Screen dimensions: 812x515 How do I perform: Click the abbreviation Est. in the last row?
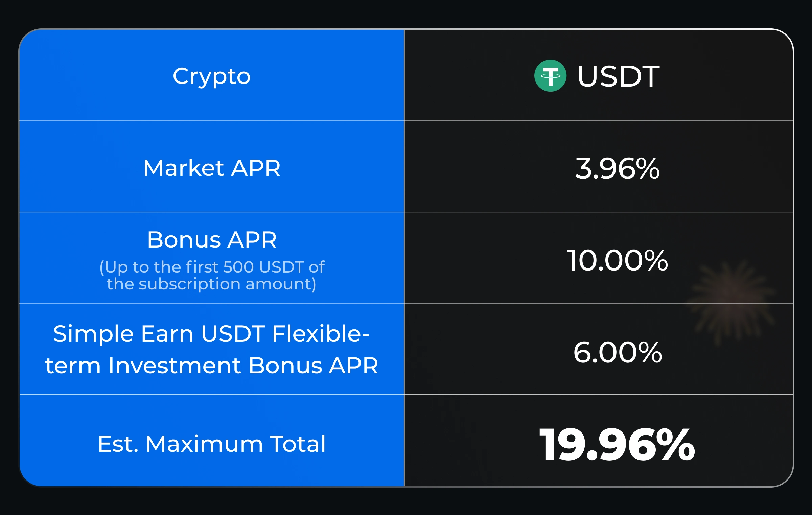coord(118,444)
